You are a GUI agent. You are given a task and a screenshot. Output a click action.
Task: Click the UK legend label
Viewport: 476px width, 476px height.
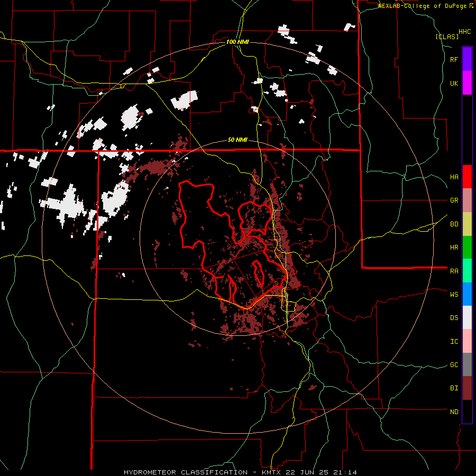[454, 83]
